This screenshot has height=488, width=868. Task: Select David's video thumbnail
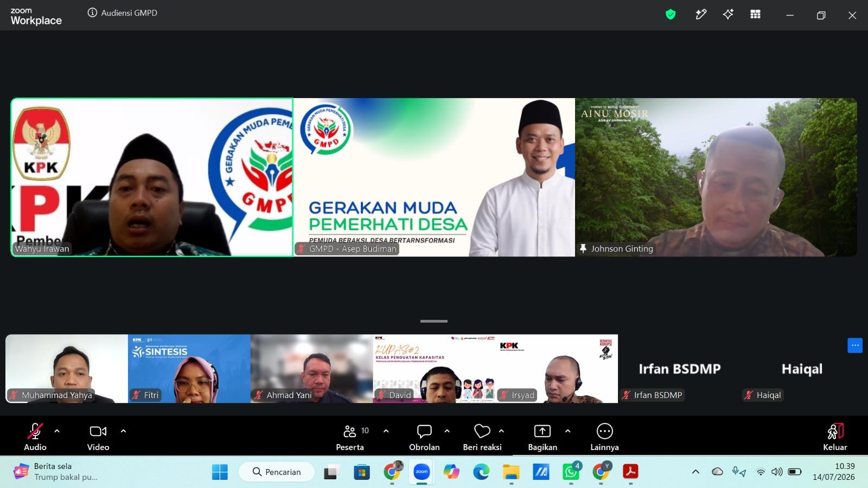434,369
